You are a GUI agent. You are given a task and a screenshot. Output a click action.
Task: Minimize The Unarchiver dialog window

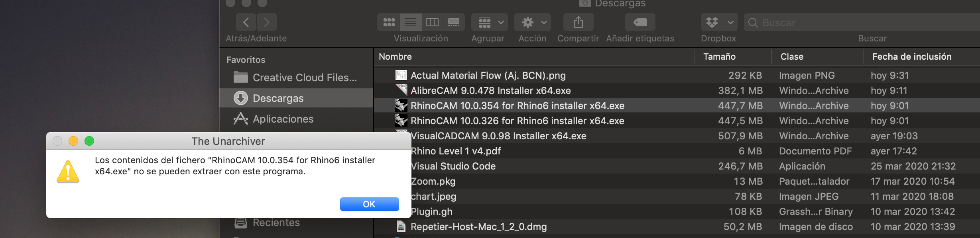pos(73,141)
